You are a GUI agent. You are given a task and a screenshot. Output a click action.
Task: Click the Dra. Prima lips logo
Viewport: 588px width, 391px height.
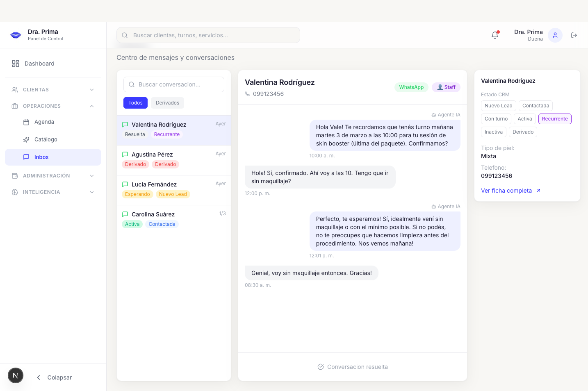pyautogui.click(x=15, y=35)
